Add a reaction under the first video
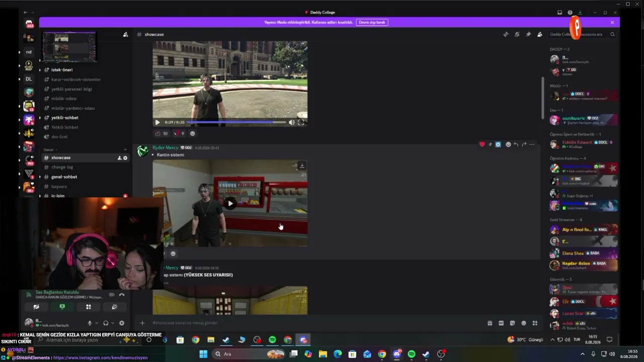The height and width of the screenshot is (362, 644). coord(192,133)
